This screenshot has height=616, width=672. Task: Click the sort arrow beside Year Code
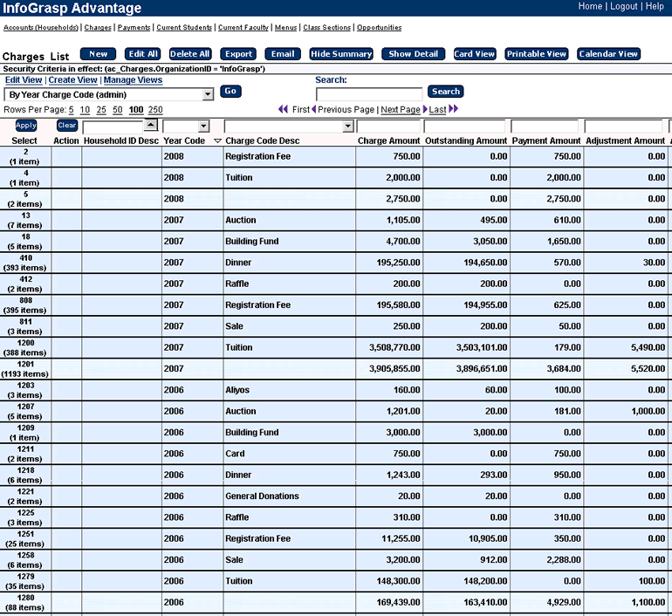[217, 141]
